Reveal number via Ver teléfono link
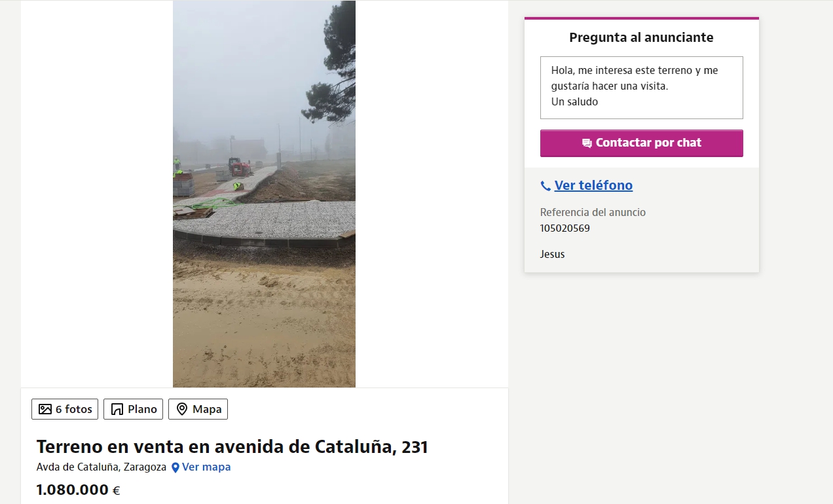Screen dimensions: 833x504 (593, 185)
